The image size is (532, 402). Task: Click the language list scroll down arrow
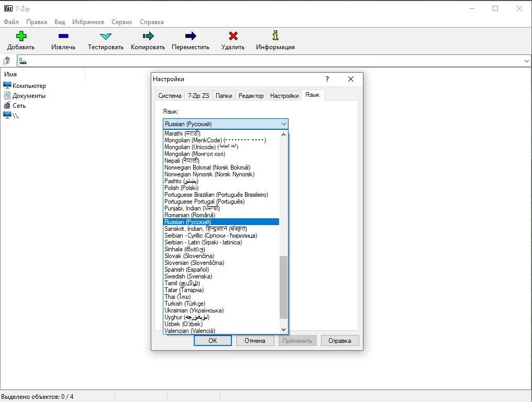[x=283, y=330]
